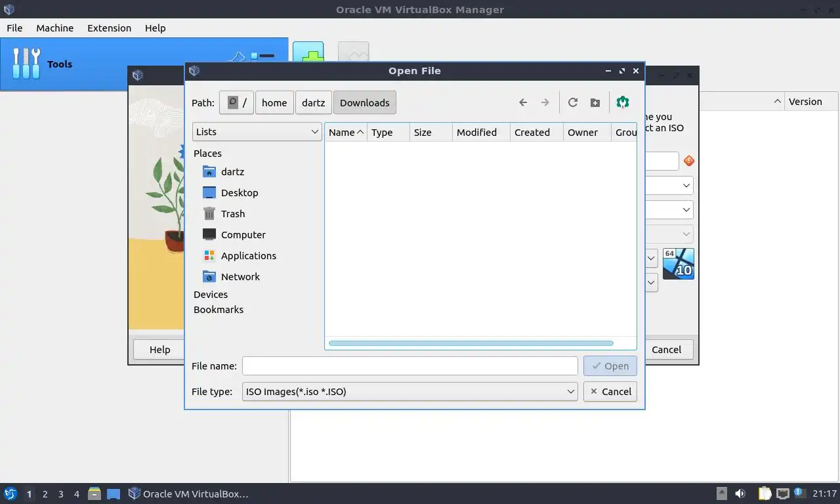Click Cancel in the wizard window
This screenshot has width=840, height=504.
(666, 349)
